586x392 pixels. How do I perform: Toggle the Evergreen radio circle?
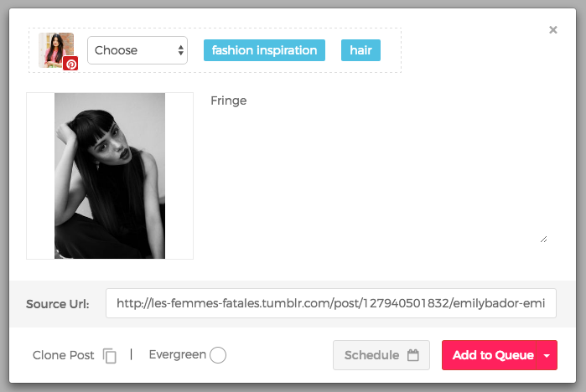click(x=218, y=354)
